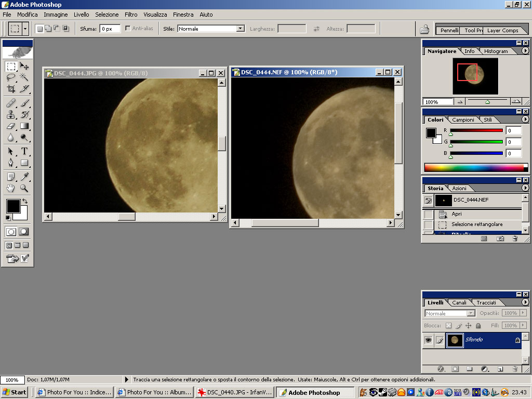Click the Eyedropper tool

[24, 177]
